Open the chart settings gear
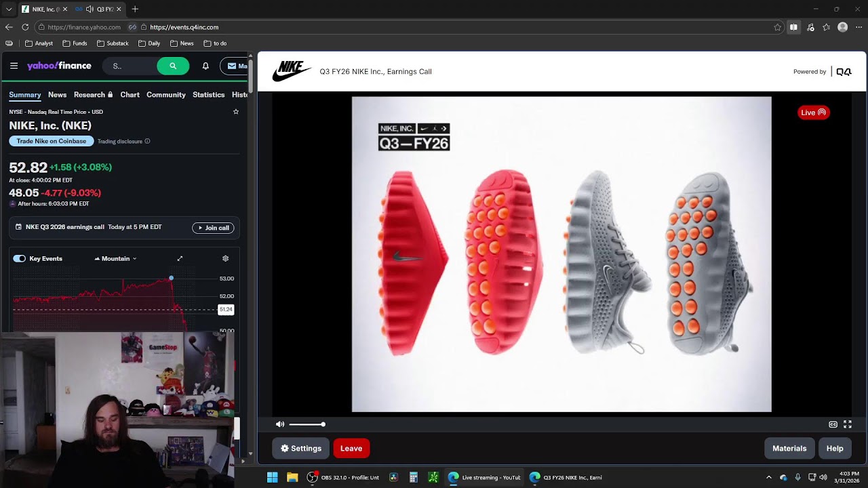The image size is (868, 488). coord(226,258)
